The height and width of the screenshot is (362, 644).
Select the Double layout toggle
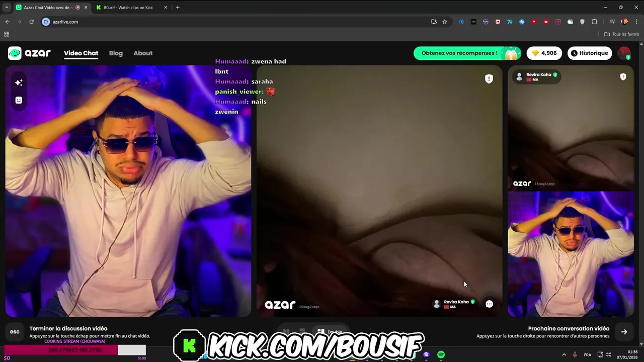tap(330, 332)
